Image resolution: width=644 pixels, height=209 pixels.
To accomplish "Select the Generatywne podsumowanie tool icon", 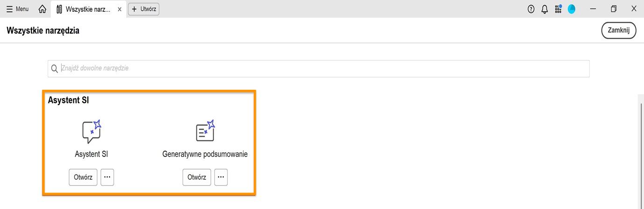I will point(205,131).
